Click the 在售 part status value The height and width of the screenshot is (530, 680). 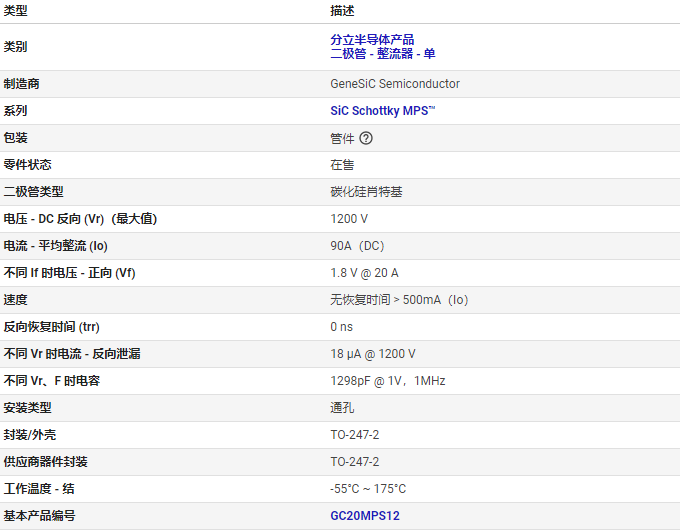[342, 165]
